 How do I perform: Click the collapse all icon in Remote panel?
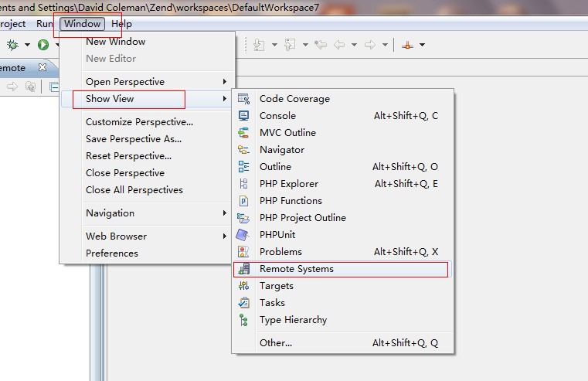(54, 87)
